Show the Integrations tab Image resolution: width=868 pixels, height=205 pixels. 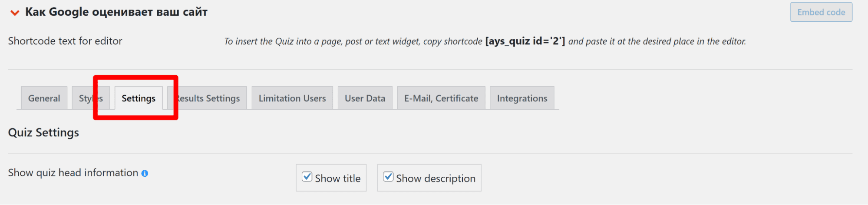tap(521, 98)
